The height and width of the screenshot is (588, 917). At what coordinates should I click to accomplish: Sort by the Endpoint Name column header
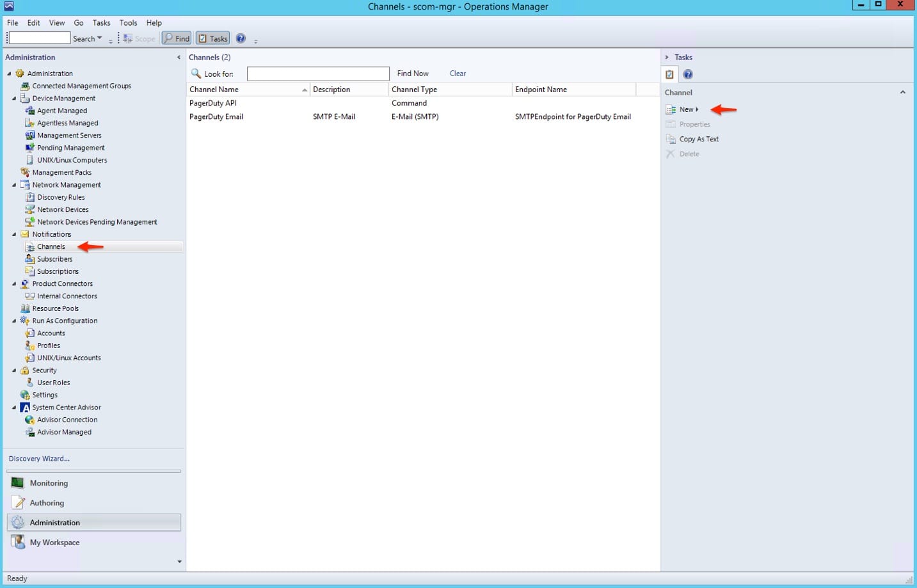574,90
